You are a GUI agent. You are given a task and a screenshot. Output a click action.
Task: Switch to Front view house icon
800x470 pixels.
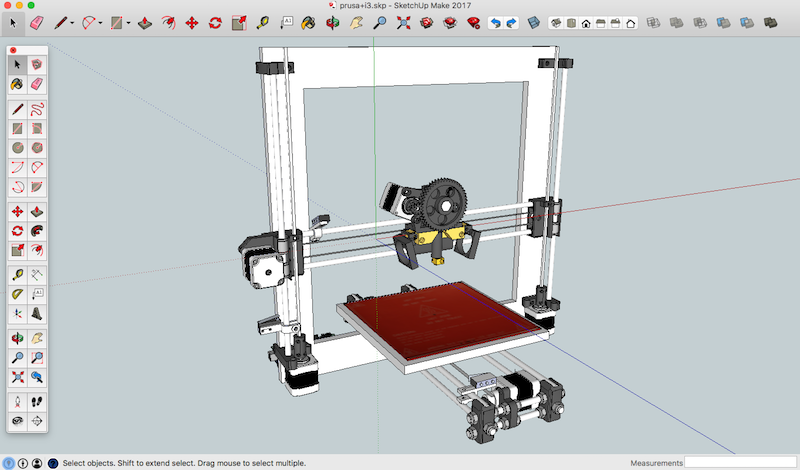tap(585, 21)
